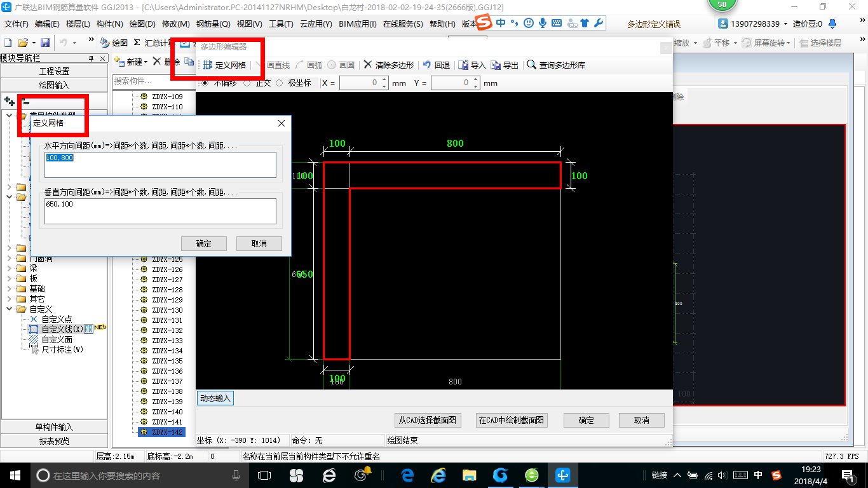Click 取消 in 定义网格 dialog
Image resolution: width=868 pixels, height=488 pixels.
click(x=259, y=243)
